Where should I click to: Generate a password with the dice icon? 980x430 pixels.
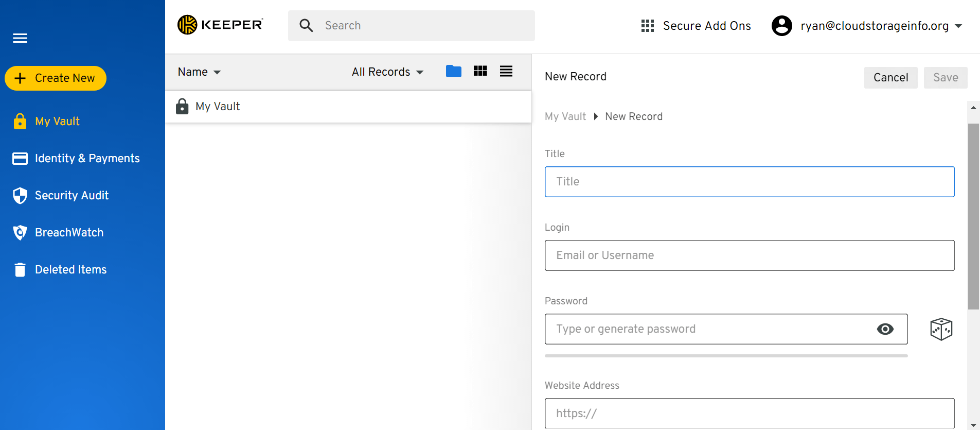point(941,329)
